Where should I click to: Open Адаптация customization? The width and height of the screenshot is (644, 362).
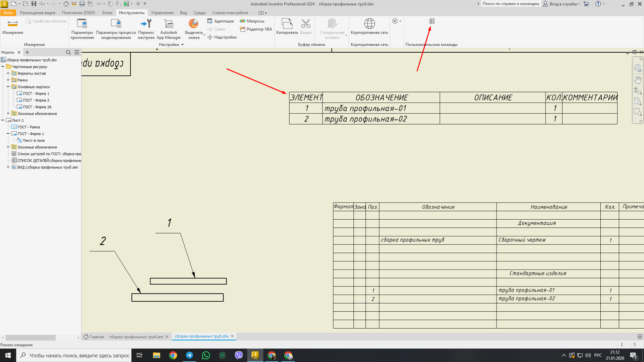pyautogui.click(x=220, y=21)
